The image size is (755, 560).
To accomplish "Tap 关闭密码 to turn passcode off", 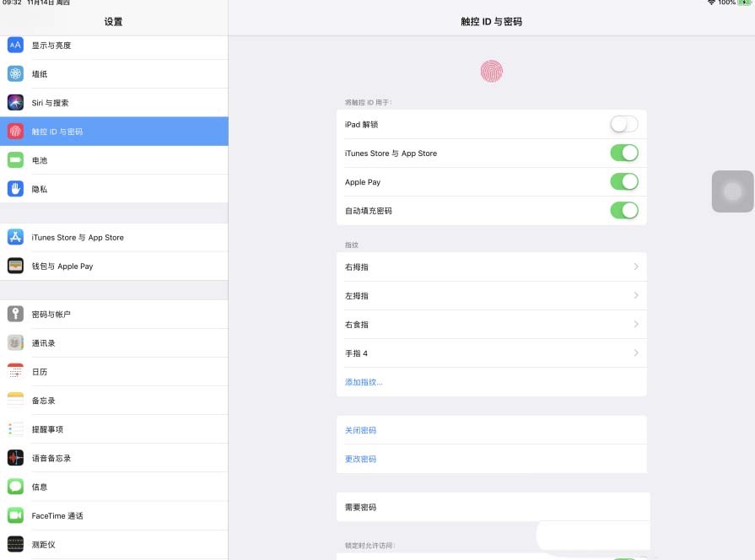I will click(361, 430).
